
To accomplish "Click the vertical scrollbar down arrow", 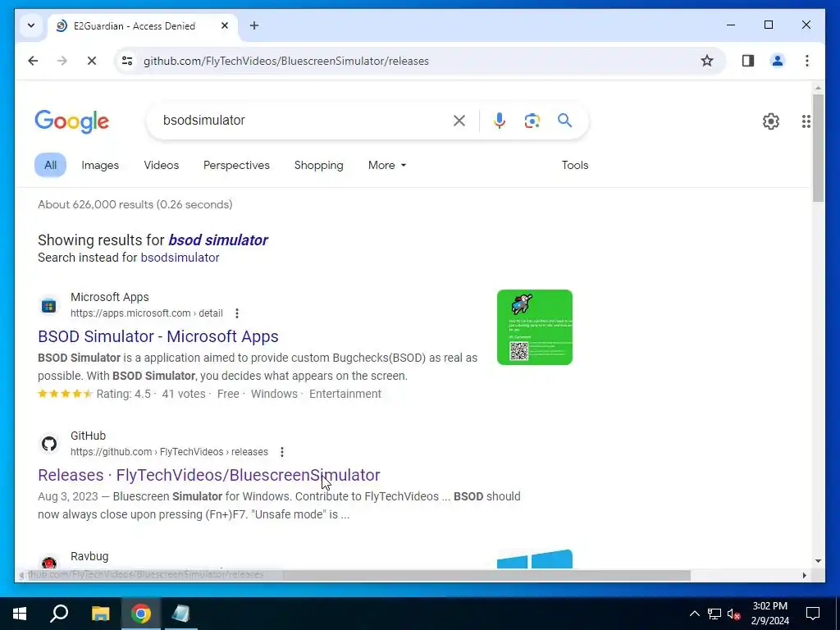I will click(818, 561).
